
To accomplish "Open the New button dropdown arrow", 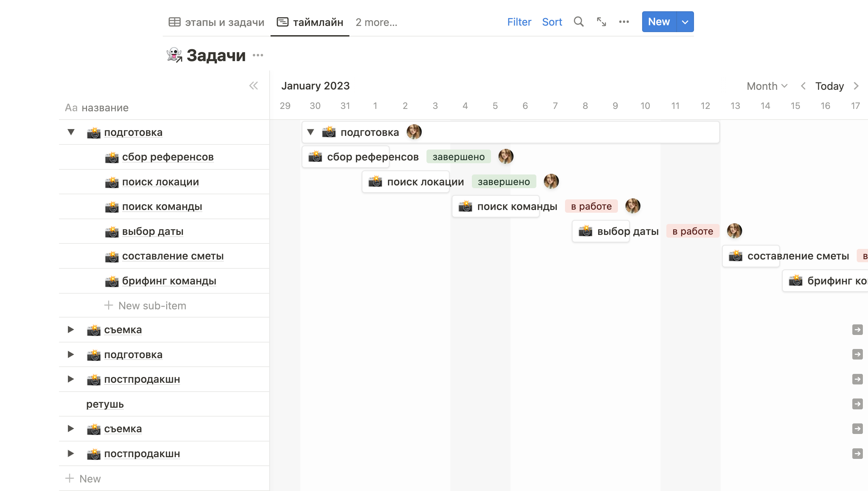I will click(x=685, y=22).
